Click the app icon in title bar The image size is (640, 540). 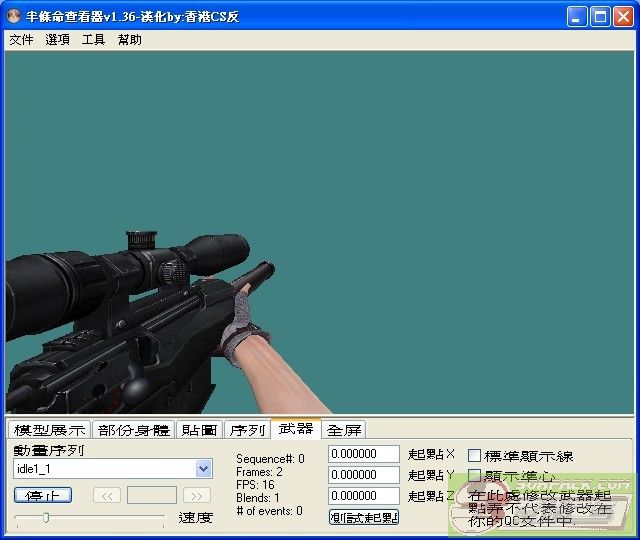(14, 17)
